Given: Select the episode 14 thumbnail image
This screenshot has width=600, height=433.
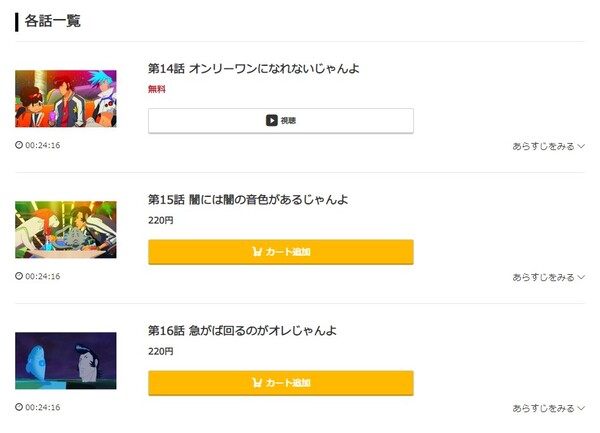Looking at the screenshot, I should point(66,99).
